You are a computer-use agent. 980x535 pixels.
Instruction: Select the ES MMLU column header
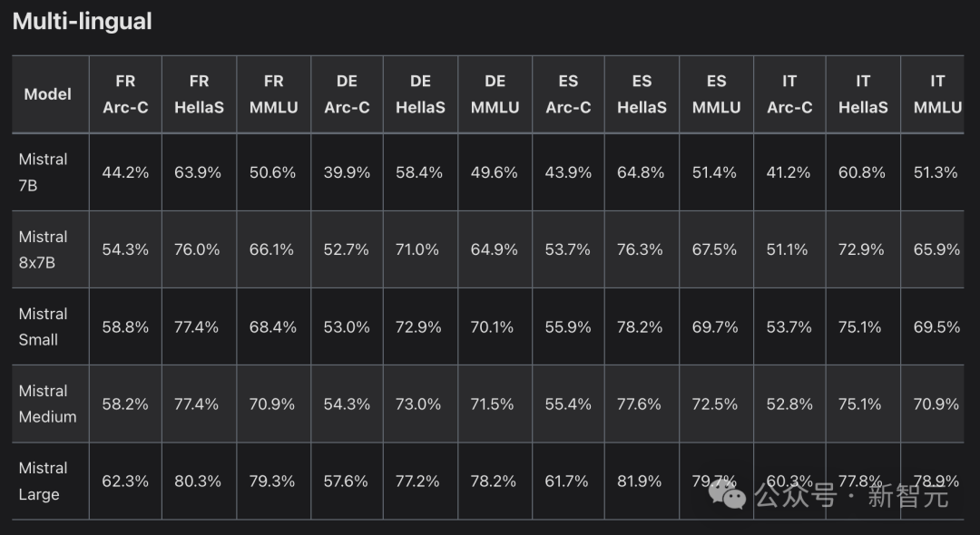(716, 94)
